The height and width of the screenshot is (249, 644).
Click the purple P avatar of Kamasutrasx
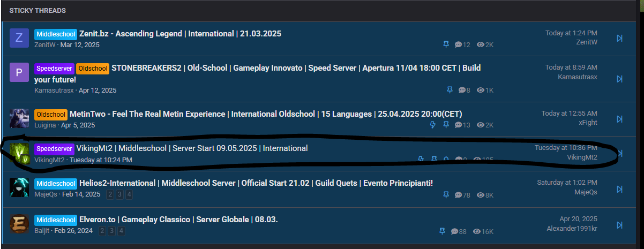pyautogui.click(x=19, y=72)
